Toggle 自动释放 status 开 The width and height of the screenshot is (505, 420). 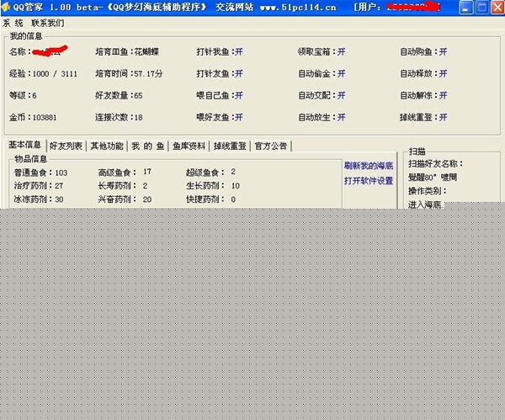coord(444,74)
